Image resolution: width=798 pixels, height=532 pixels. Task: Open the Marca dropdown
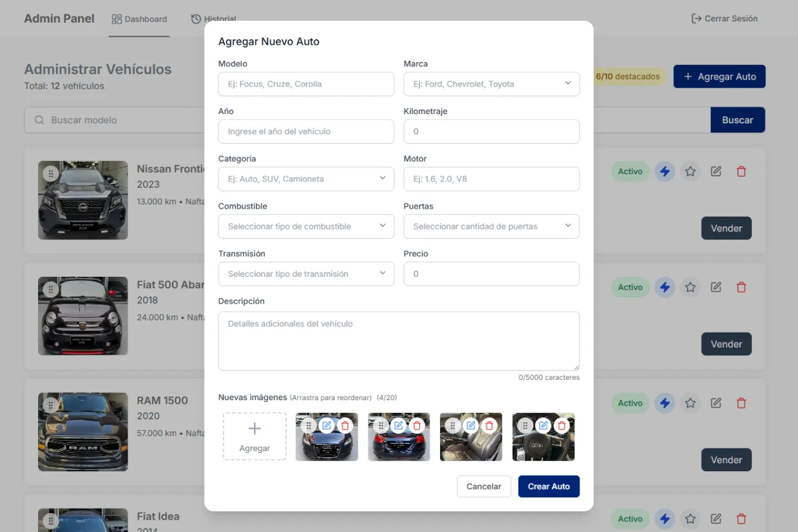(492, 84)
